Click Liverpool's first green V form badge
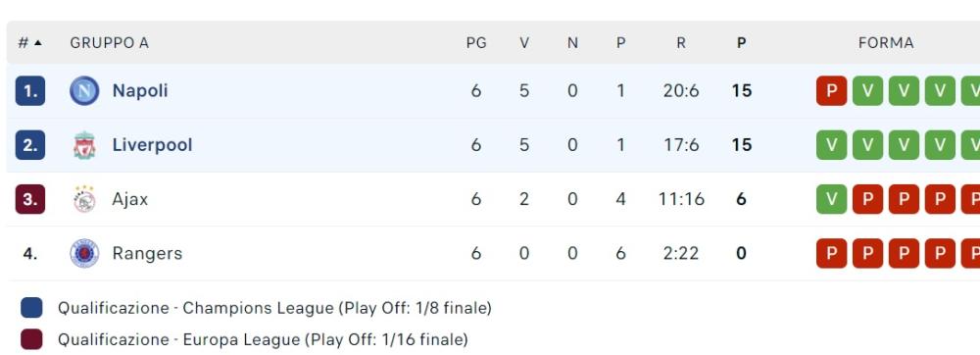980x355 pixels. click(x=831, y=145)
